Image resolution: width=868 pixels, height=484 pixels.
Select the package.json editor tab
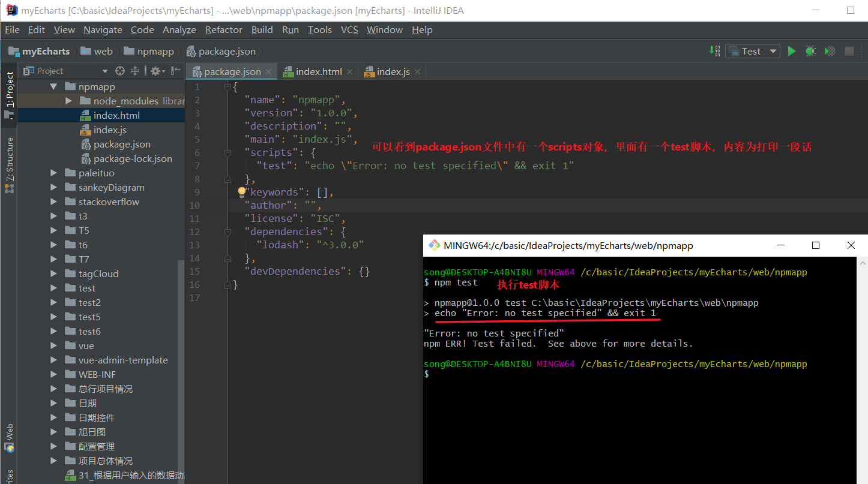pos(232,72)
